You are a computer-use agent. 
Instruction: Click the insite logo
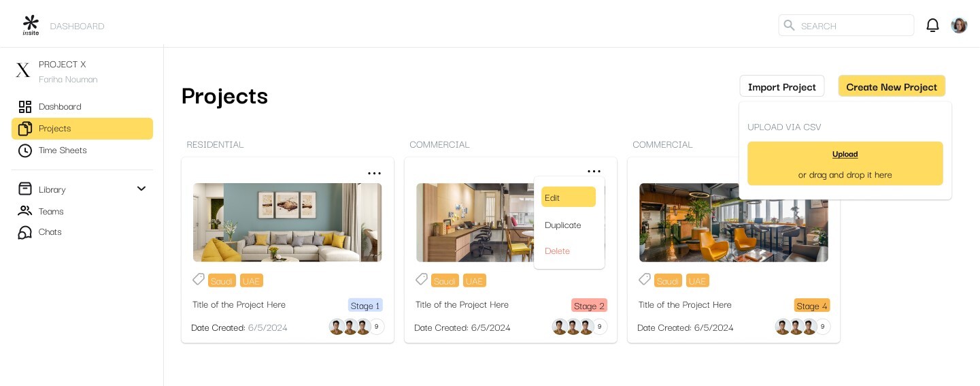pyautogui.click(x=31, y=25)
